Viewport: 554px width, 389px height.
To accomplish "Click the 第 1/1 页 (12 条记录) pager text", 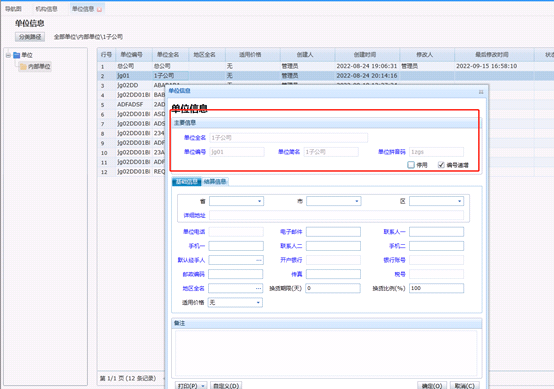I will click(128, 378).
